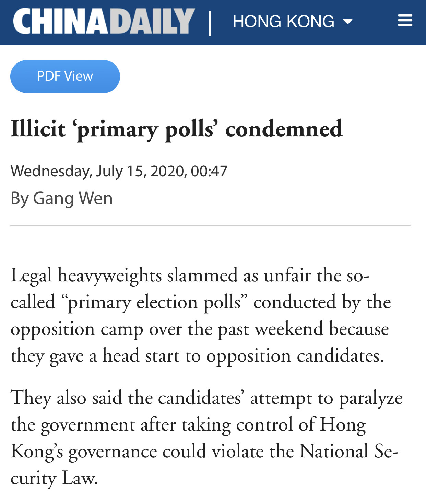Screen dimensions: 426x504
Task: Click the time 00:47 in the dateline
Action: [209, 171]
